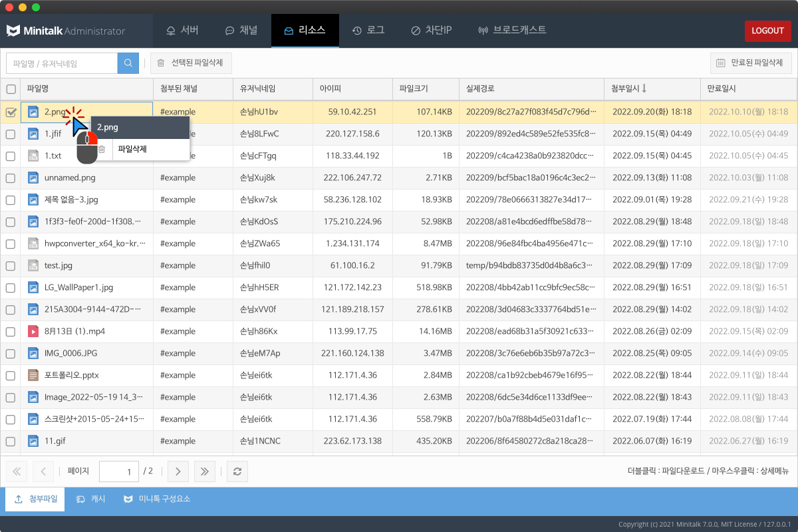798x532 pixels.
Task: Check the unnamed.png row checkbox
Action: 11,178
